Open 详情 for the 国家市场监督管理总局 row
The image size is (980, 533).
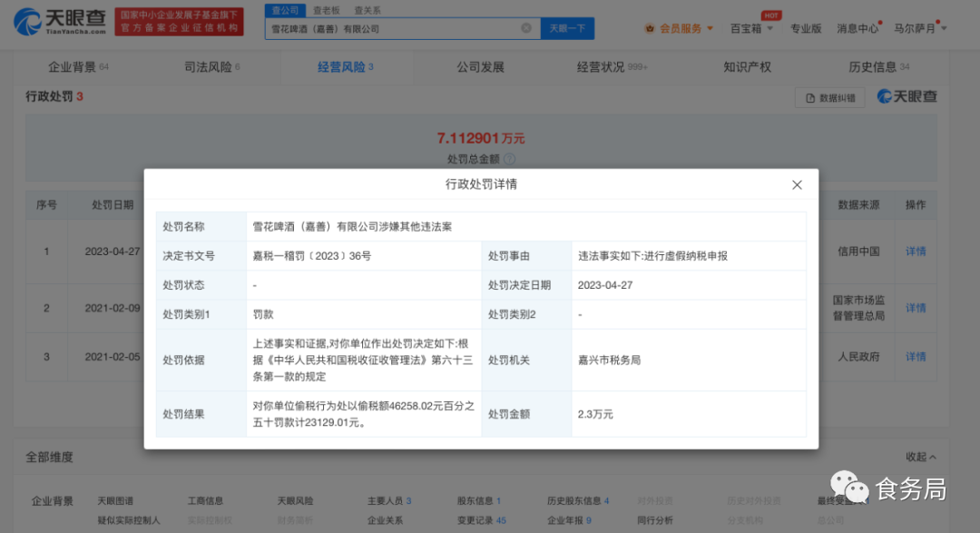tap(916, 308)
